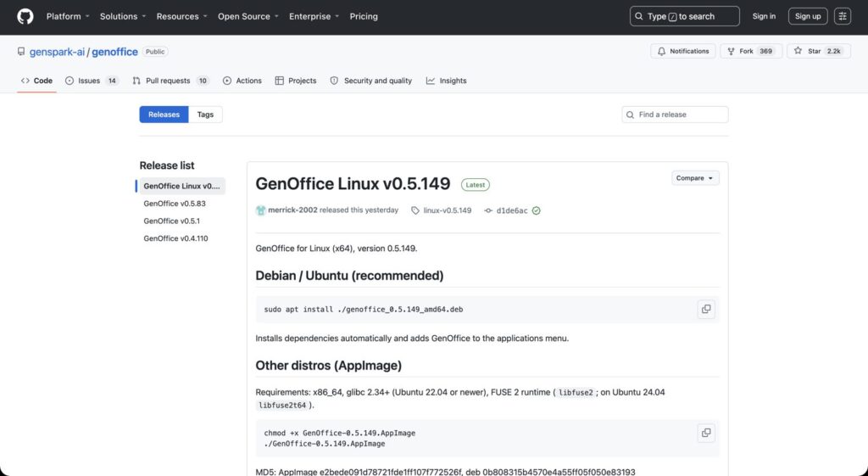Click the sudo apt install command text
This screenshot has width=868, height=476.
click(x=363, y=310)
